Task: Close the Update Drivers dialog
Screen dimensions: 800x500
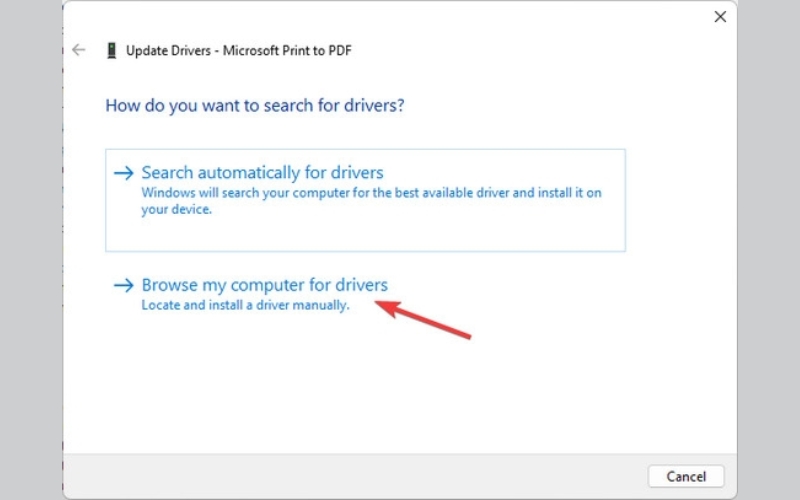Action: coord(720,17)
